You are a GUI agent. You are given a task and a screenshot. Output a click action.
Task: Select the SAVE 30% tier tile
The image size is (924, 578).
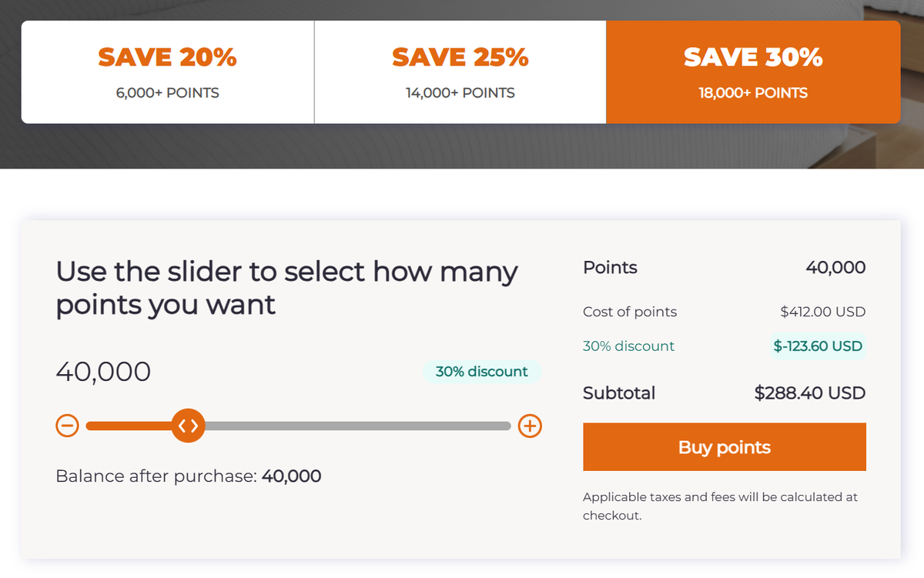tap(753, 72)
